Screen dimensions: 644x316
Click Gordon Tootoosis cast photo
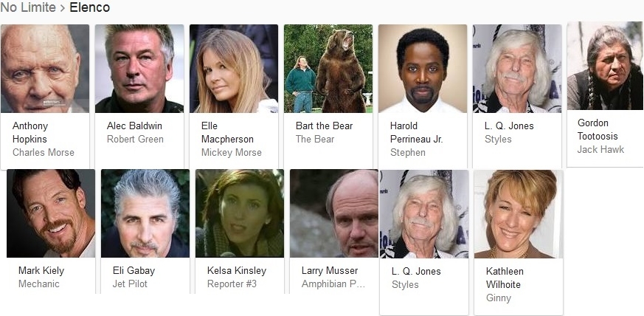(605, 66)
